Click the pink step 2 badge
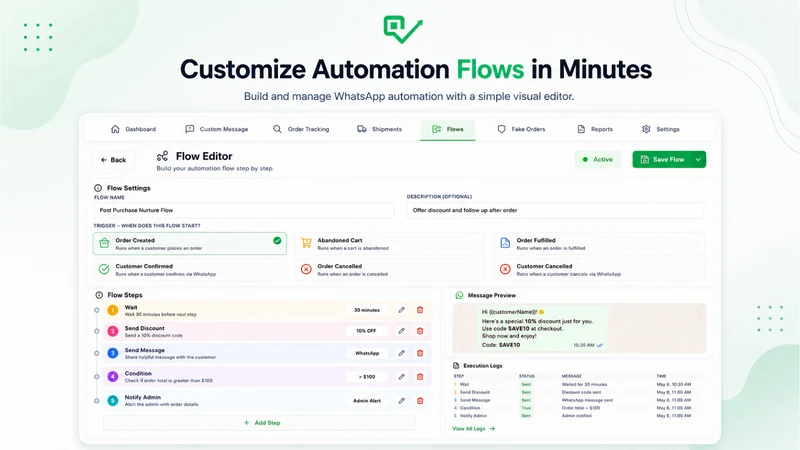This screenshot has height=450, width=800. [113, 331]
